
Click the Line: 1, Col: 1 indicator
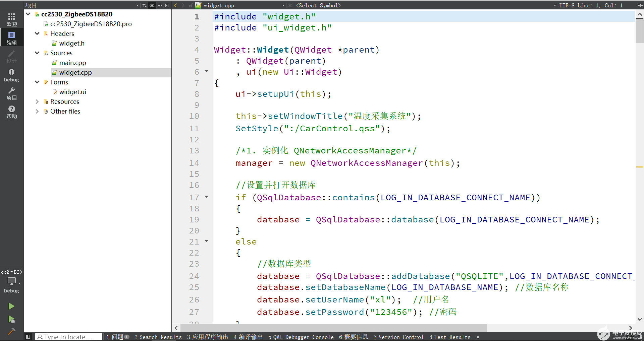600,5
